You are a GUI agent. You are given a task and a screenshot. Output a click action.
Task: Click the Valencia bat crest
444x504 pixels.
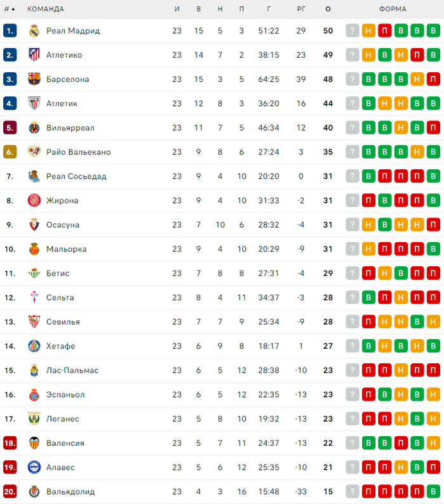point(34,443)
